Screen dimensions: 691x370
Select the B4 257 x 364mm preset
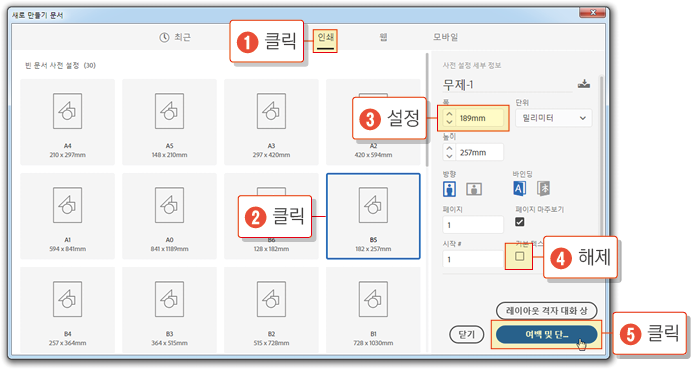(67, 310)
